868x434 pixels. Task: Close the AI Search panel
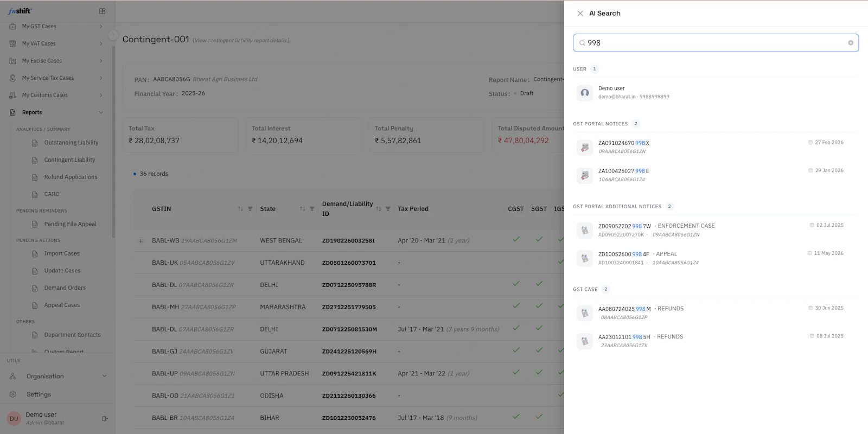click(x=580, y=13)
